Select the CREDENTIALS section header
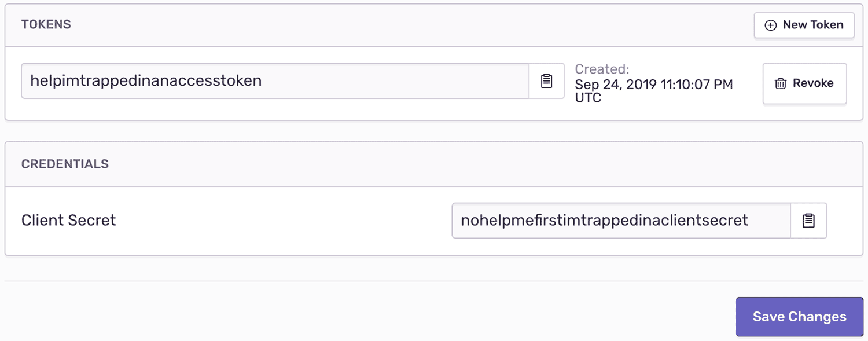868x341 pixels. [x=65, y=164]
